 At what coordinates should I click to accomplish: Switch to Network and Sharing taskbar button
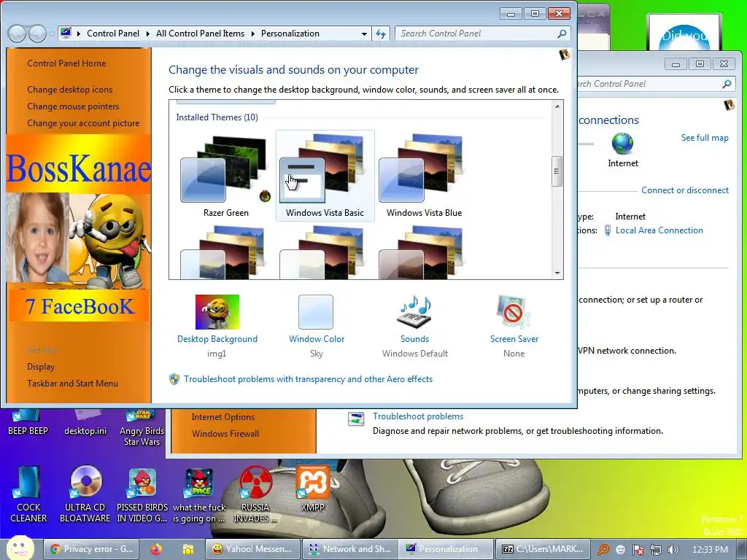(x=349, y=549)
